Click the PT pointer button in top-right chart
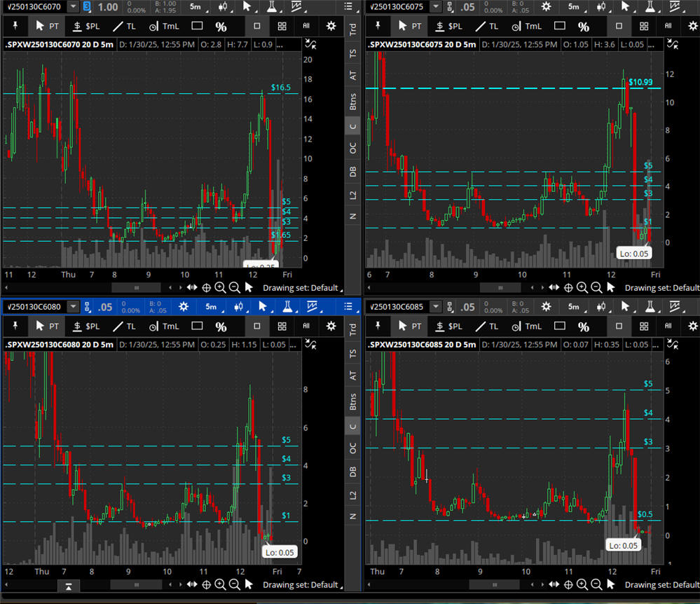 pyautogui.click(x=410, y=27)
